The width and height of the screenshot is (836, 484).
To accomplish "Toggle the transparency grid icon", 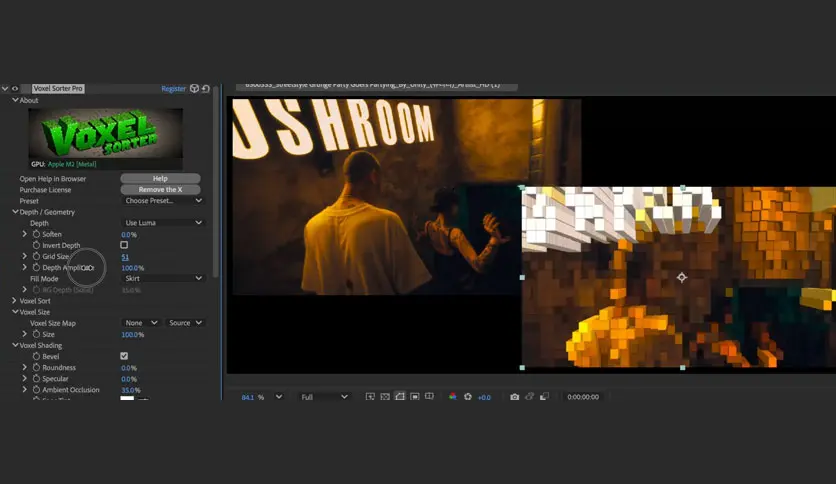I will point(384,397).
